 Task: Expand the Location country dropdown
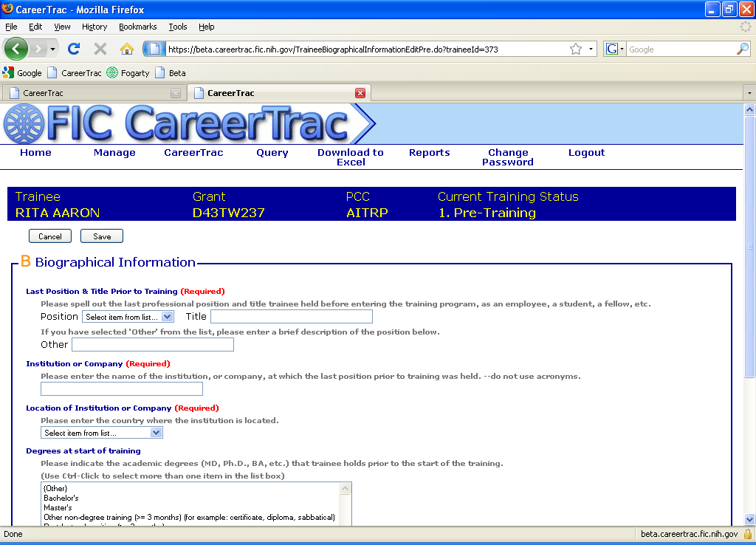[x=102, y=433]
